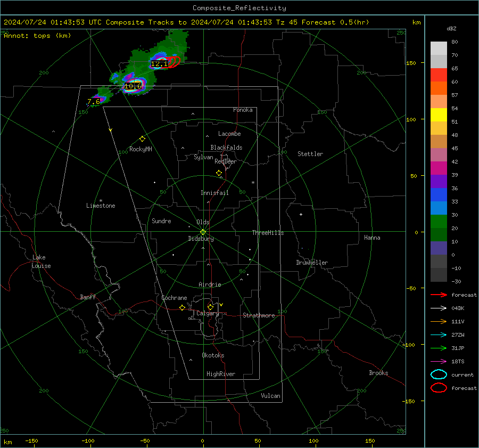
Task: Click the red forecast arrow legend icon
Action: tap(439, 295)
